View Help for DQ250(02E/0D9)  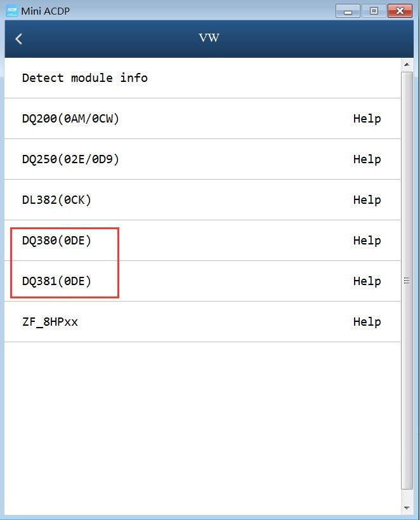[367, 159]
